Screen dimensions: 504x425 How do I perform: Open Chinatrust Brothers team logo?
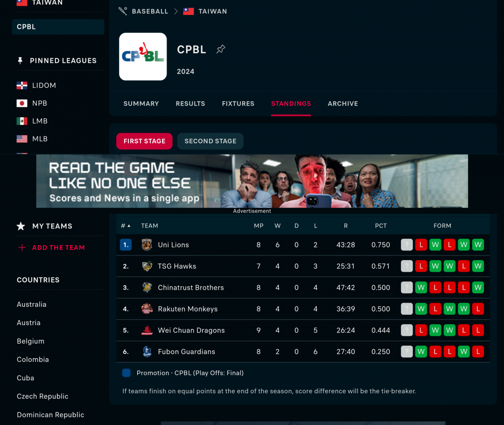(x=147, y=287)
